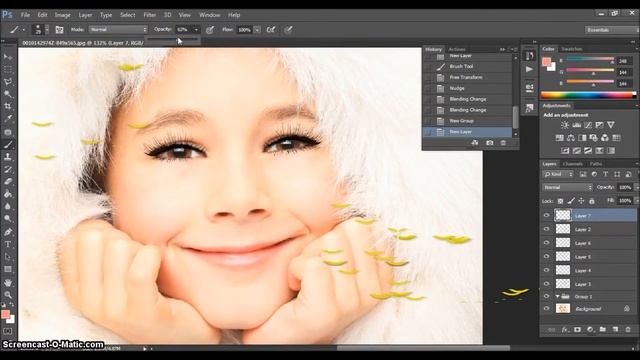Add a Curves adjustment
Screen dimensions: 640x360
point(588,125)
